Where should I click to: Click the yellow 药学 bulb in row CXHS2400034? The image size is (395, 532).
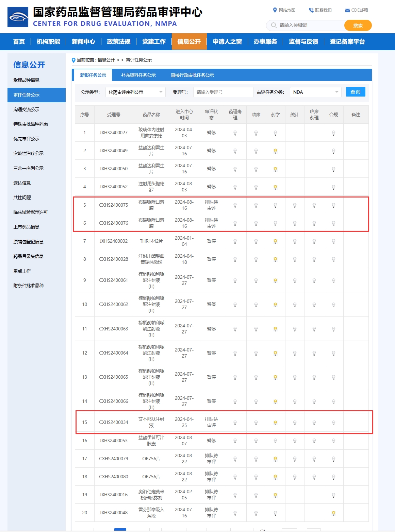coord(276,423)
